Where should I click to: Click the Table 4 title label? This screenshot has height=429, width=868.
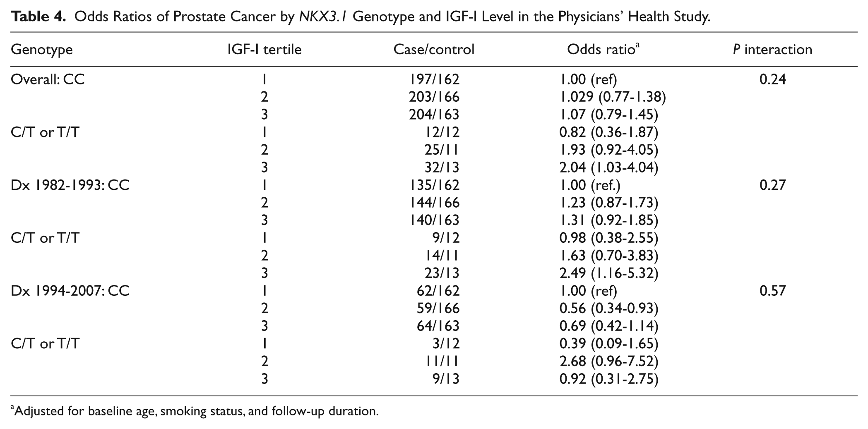click(x=361, y=16)
